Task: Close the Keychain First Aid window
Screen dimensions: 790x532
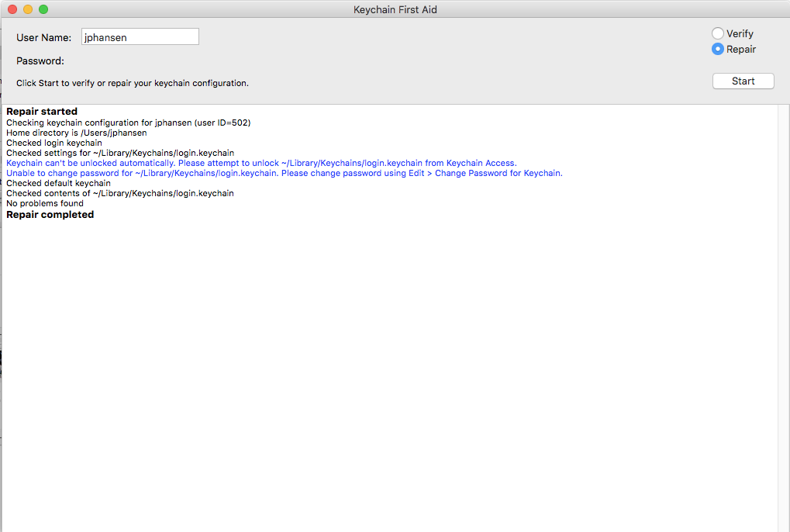Action: pyautogui.click(x=12, y=9)
